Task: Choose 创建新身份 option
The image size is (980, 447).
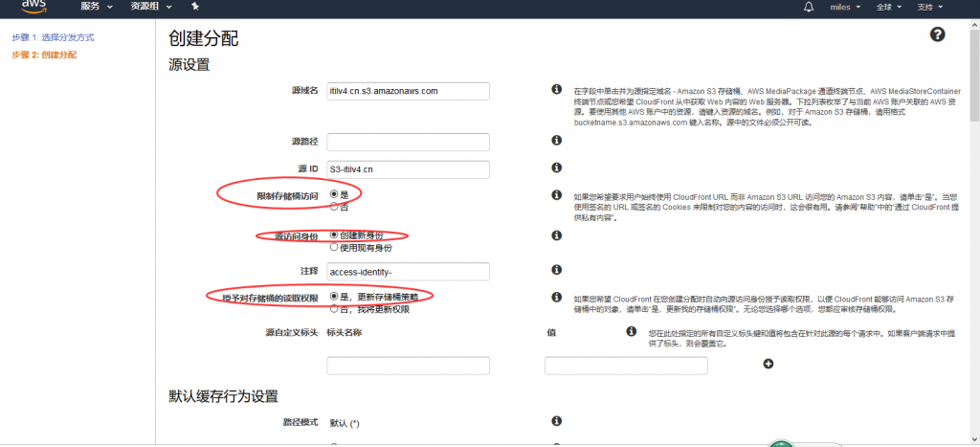Action: pos(334,235)
